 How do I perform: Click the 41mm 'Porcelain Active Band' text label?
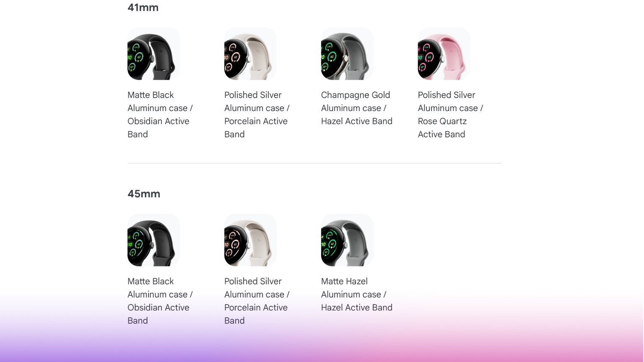pyautogui.click(x=256, y=127)
